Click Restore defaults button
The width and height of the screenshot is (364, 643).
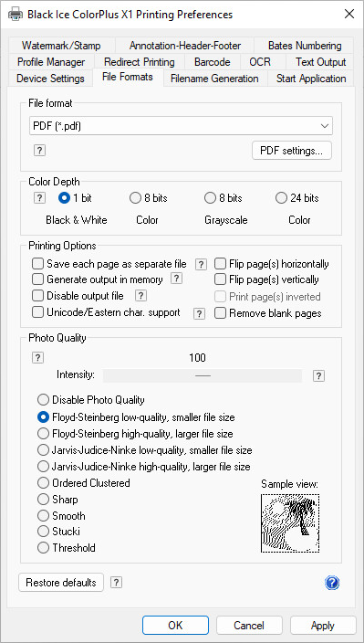[61, 583]
